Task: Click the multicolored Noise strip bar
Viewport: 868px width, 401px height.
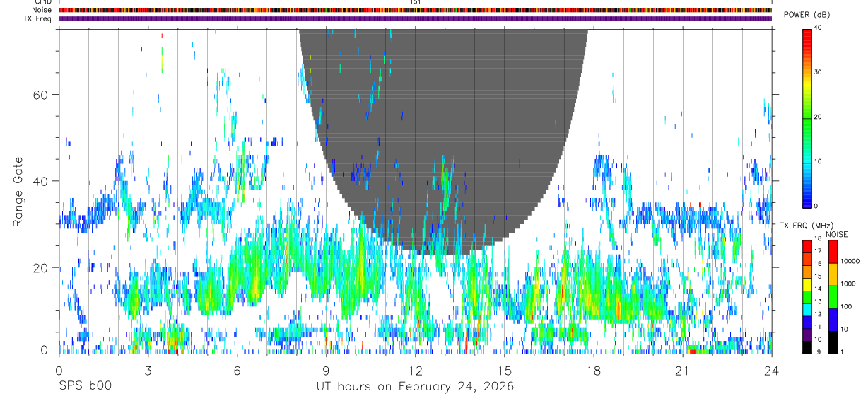Action: 415,10
